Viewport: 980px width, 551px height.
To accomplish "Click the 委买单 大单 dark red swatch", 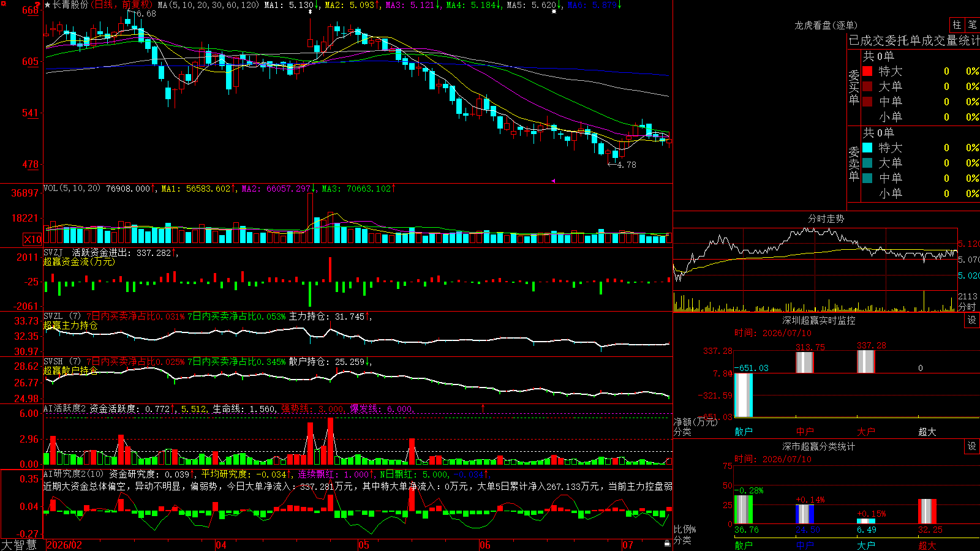I will point(867,86).
